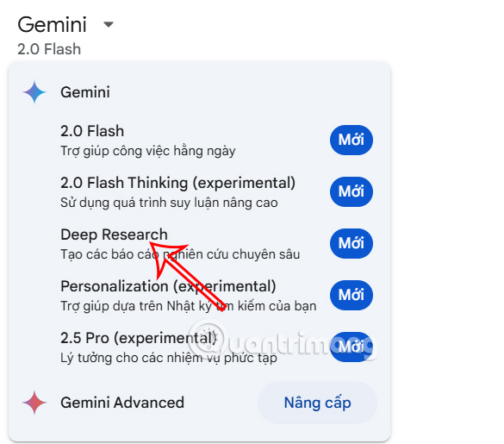This screenshot has height=444, width=504.
Task: Click the Mới badge beside 2.0 Flash
Action: tap(352, 140)
